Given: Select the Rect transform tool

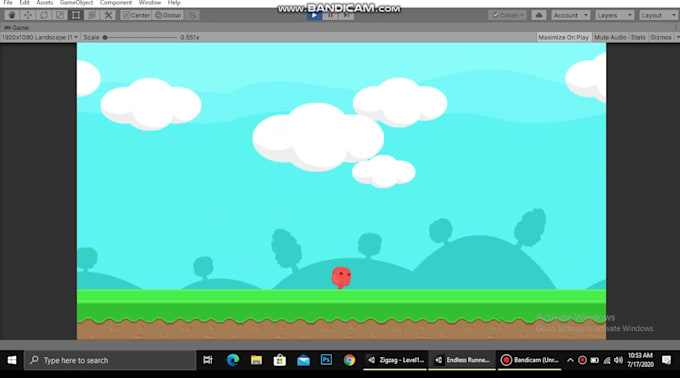Looking at the screenshot, I should (x=76, y=15).
